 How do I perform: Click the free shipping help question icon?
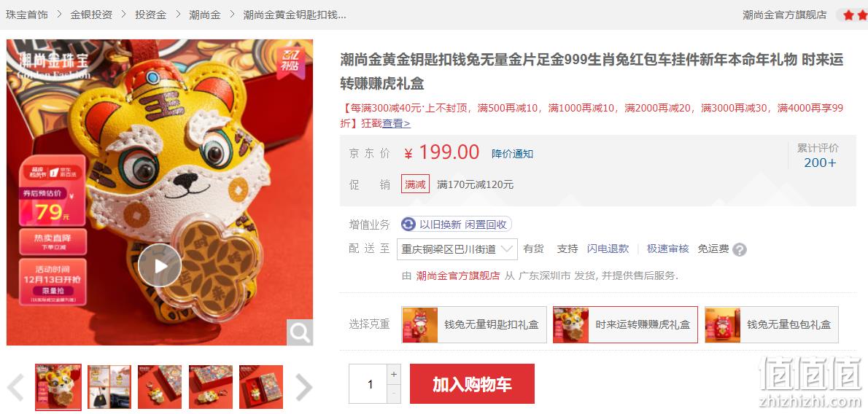740,249
